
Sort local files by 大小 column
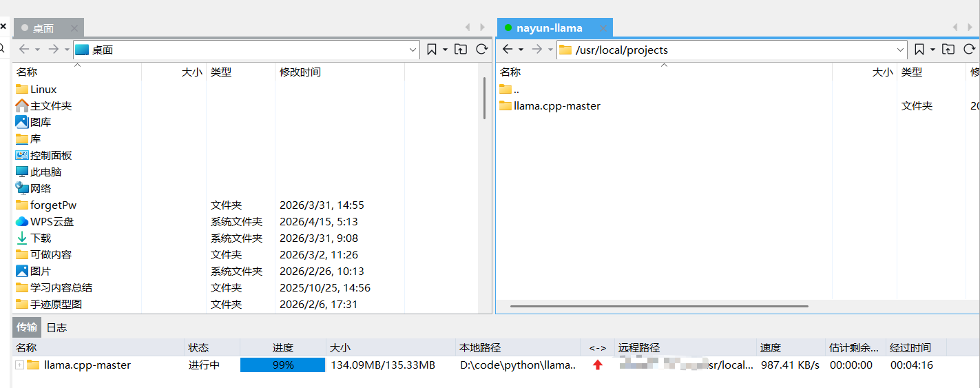(174, 72)
